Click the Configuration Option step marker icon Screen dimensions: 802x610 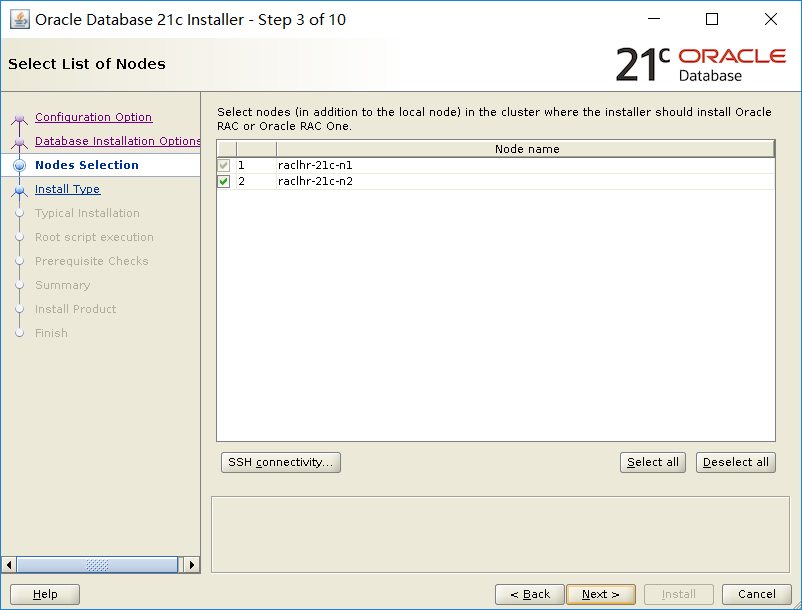coord(19,119)
